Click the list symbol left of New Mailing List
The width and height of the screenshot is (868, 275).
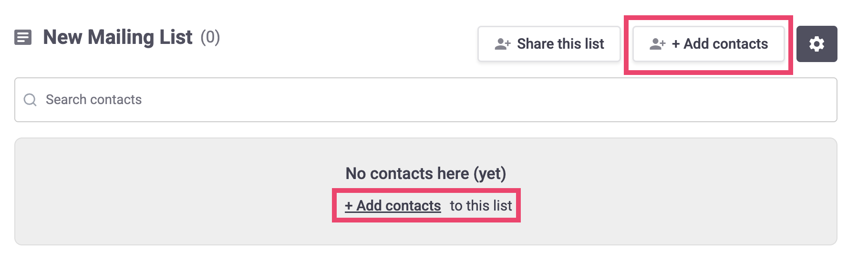pyautogui.click(x=23, y=37)
